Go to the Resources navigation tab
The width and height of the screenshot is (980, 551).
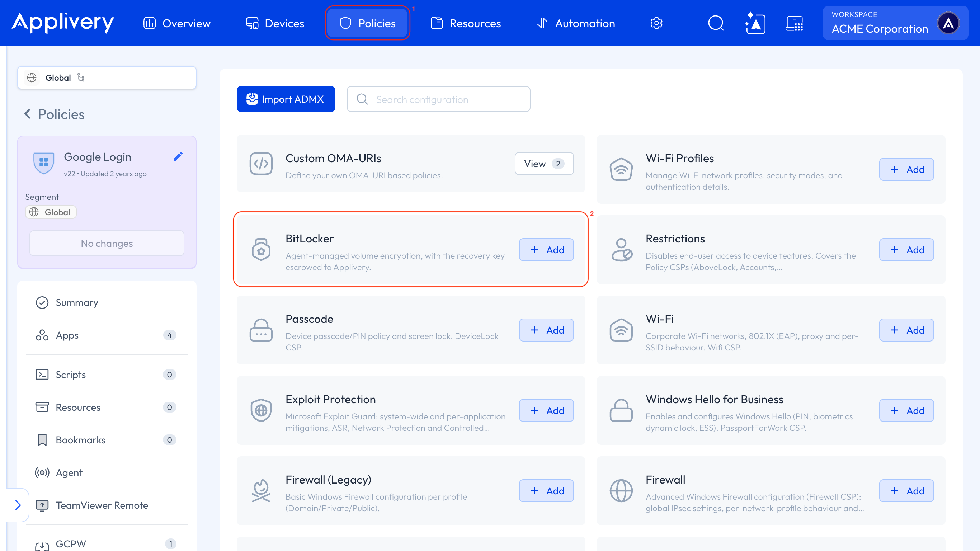466,23
